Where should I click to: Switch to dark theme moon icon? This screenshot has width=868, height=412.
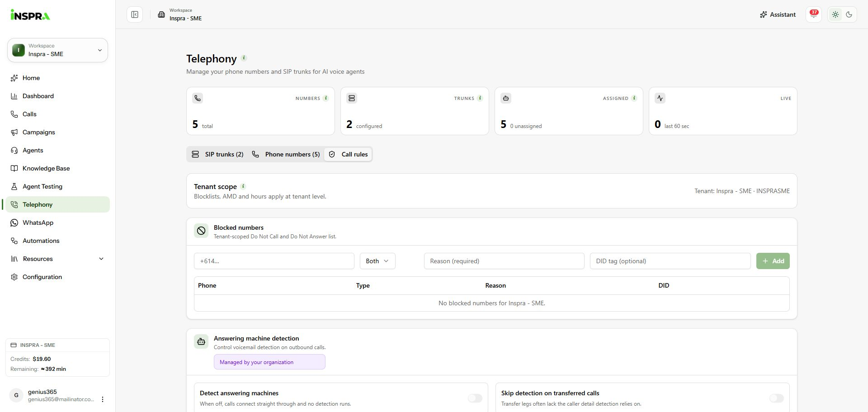pyautogui.click(x=849, y=14)
